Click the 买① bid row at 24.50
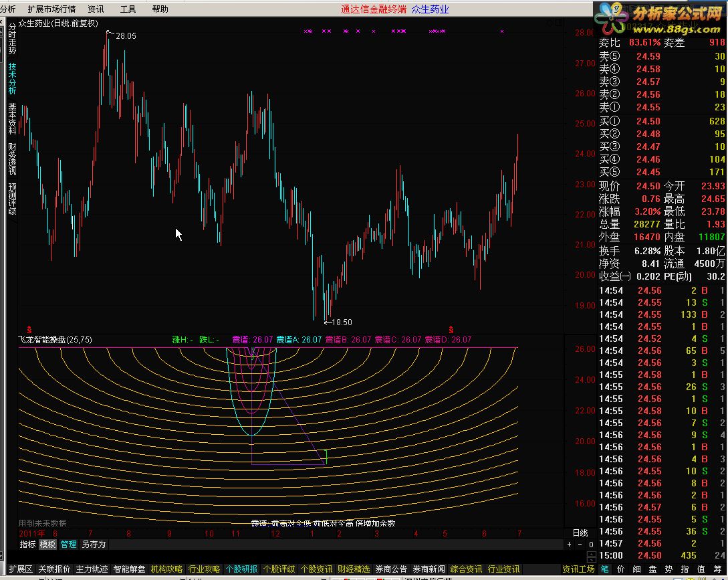 pos(662,121)
